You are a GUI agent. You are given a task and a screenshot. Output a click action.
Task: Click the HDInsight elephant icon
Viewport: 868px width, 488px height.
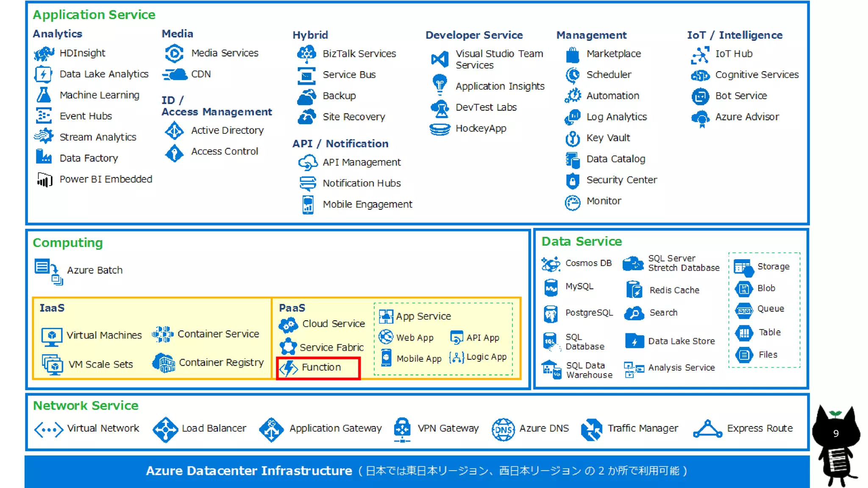point(44,53)
